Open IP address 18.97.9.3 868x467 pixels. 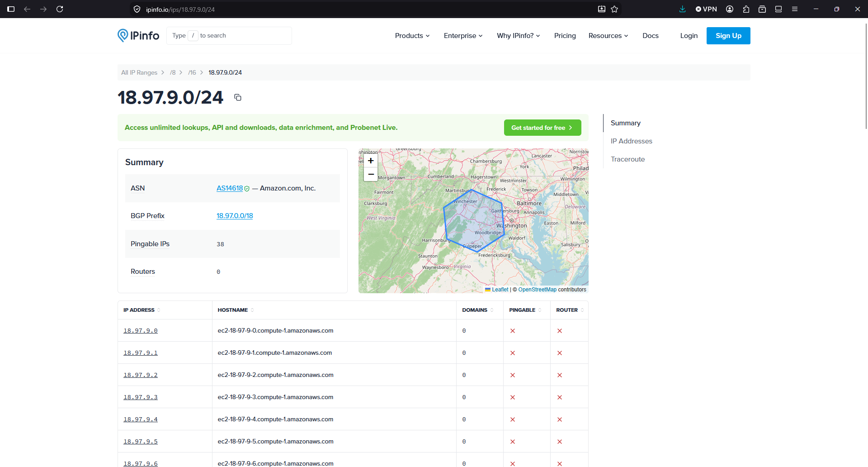141,397
